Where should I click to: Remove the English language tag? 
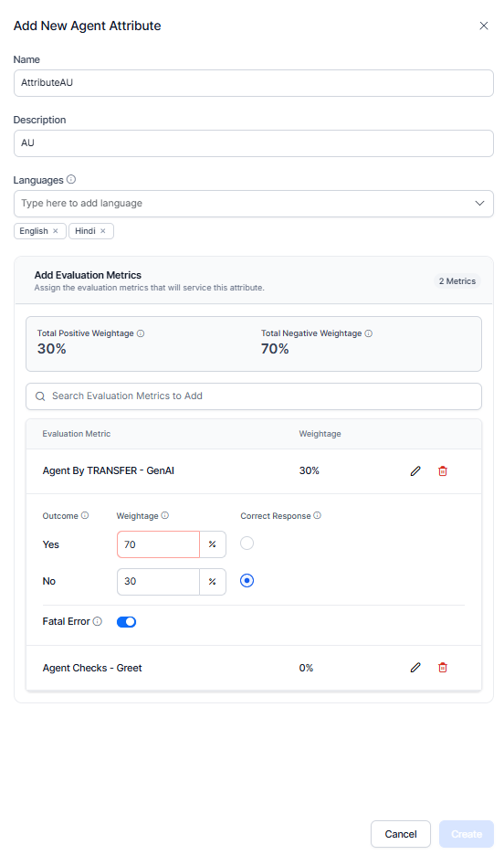coord(56,231)
